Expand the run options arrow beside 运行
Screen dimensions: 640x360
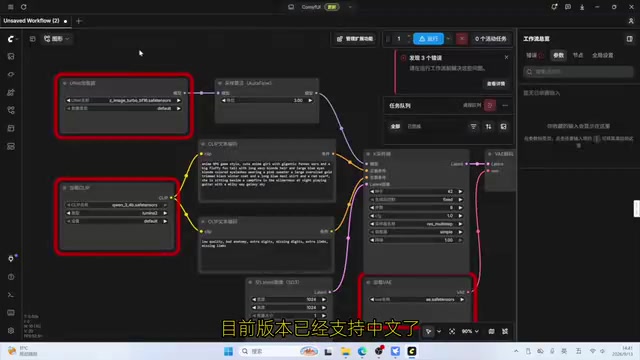448,39
